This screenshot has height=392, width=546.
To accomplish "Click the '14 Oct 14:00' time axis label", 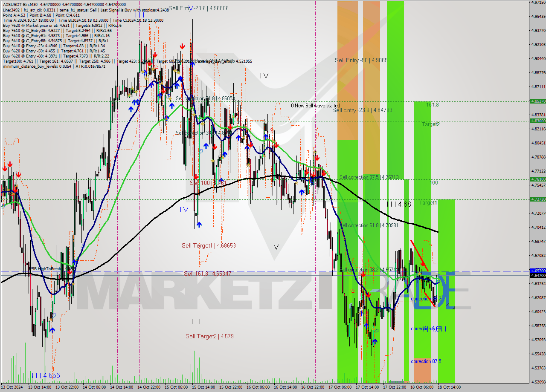I will [x=121, y=387].
